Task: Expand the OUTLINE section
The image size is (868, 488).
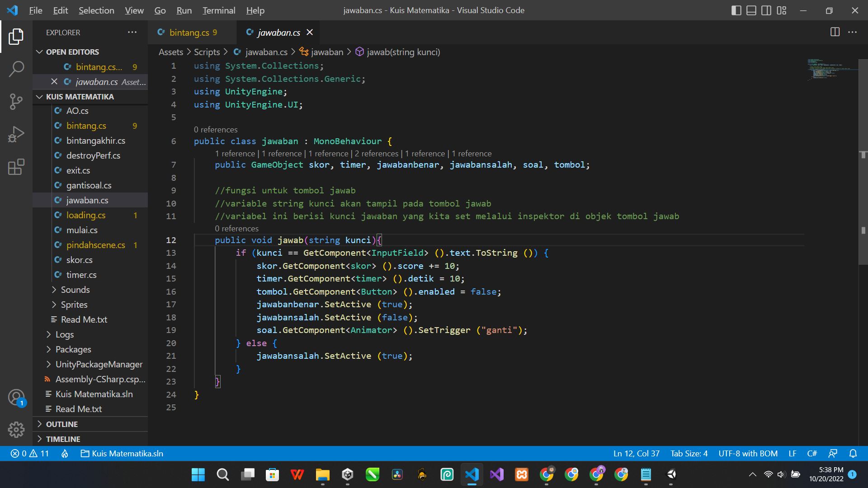Action: click(x=62, y=424)
